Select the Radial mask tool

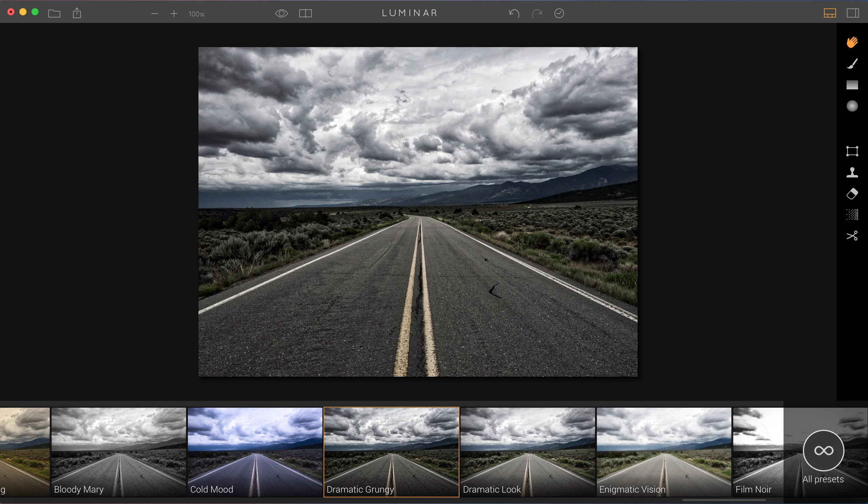click(x=852, y=106)
